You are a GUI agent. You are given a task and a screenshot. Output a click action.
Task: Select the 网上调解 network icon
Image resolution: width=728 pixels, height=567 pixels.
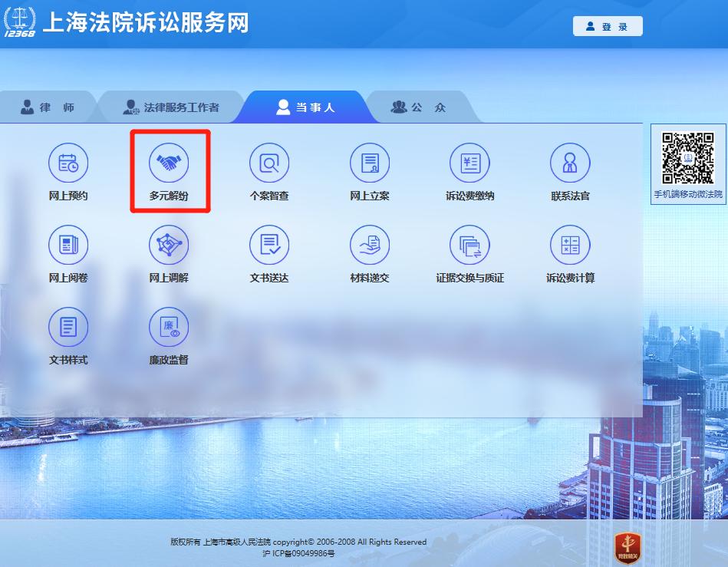pos(169,246)
